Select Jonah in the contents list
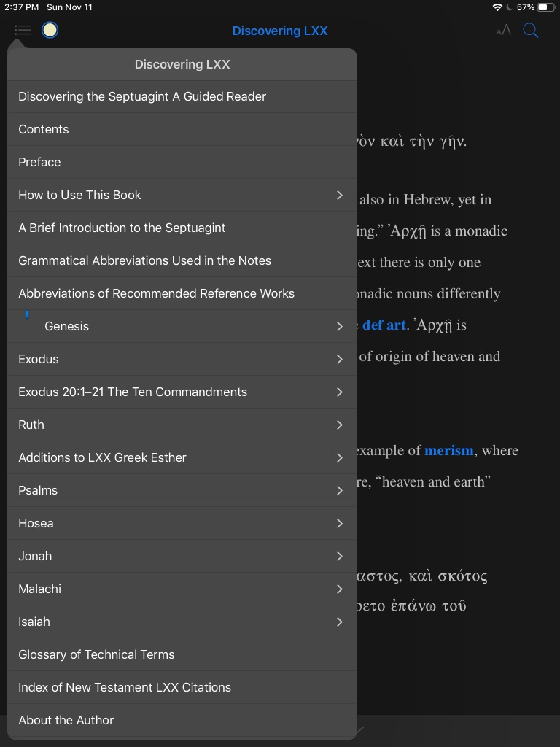The height and width of the screenshot is (747, 560). click(x=35, y=556)
